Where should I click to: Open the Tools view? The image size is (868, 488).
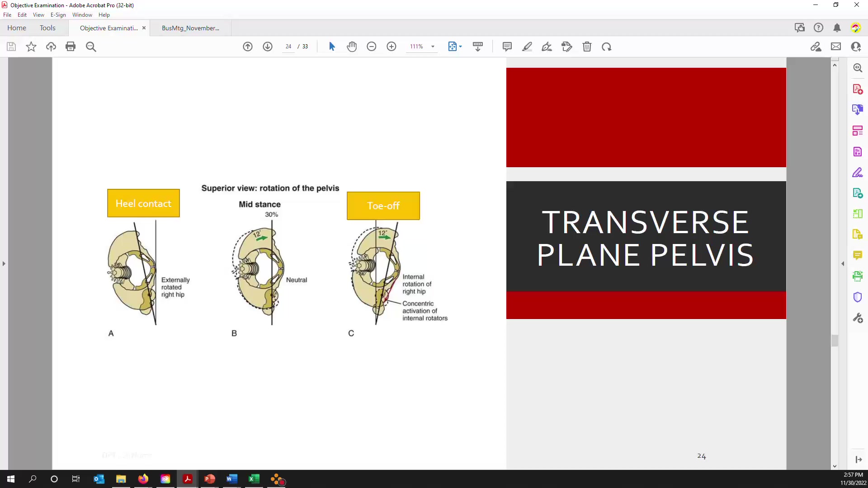(x=47, y=28)
